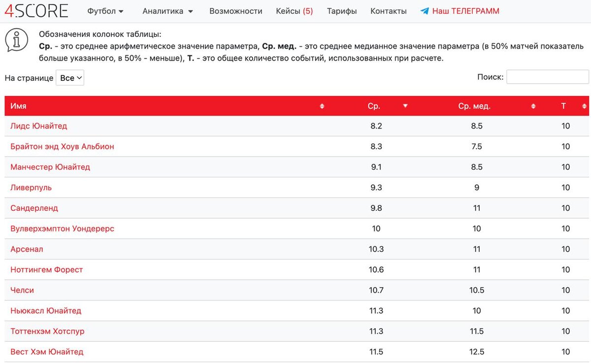The width and height of the screenshot is (591, 364).
Task: Click the Telegram paper plane icon
Action: 425,11
